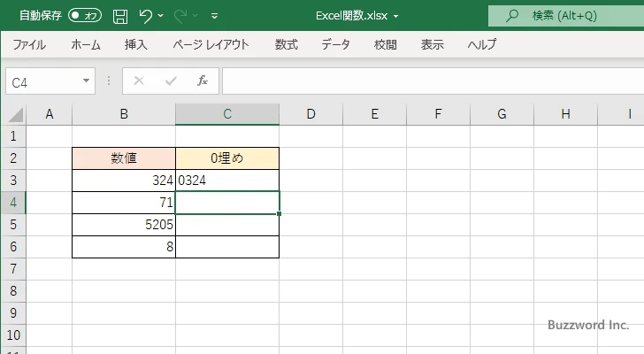The image size is (644, 354).
Task: Select column E header
Action: tap(374, 114)
